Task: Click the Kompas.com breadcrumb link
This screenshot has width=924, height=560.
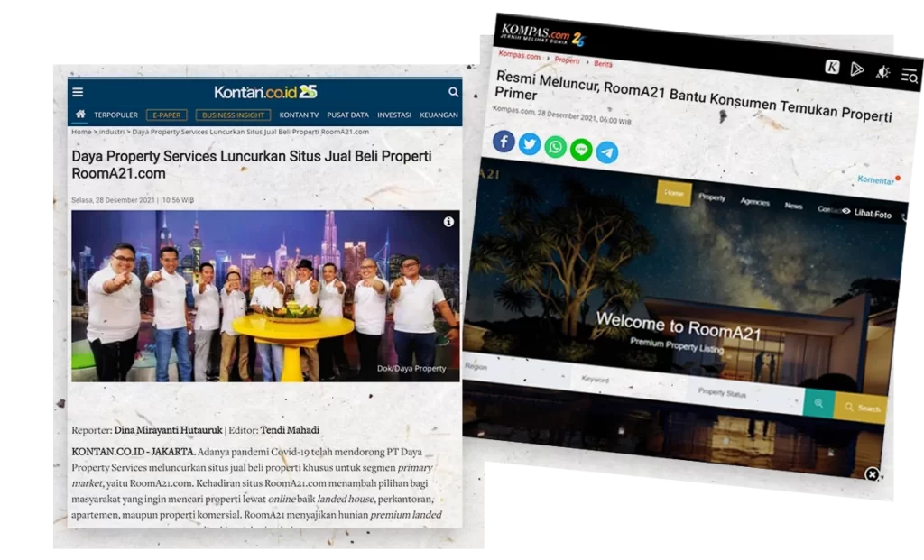Action: click(519, 55)
